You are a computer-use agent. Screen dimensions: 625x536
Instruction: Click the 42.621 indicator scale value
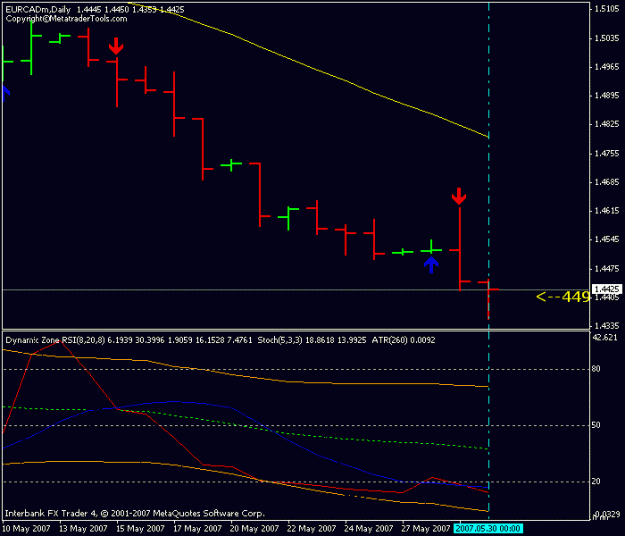click(605, 338)
